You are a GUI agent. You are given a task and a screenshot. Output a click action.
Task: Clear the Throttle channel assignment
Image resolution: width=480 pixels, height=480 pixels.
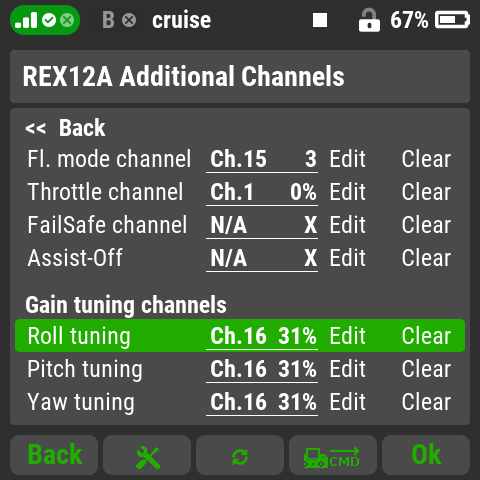426,192
